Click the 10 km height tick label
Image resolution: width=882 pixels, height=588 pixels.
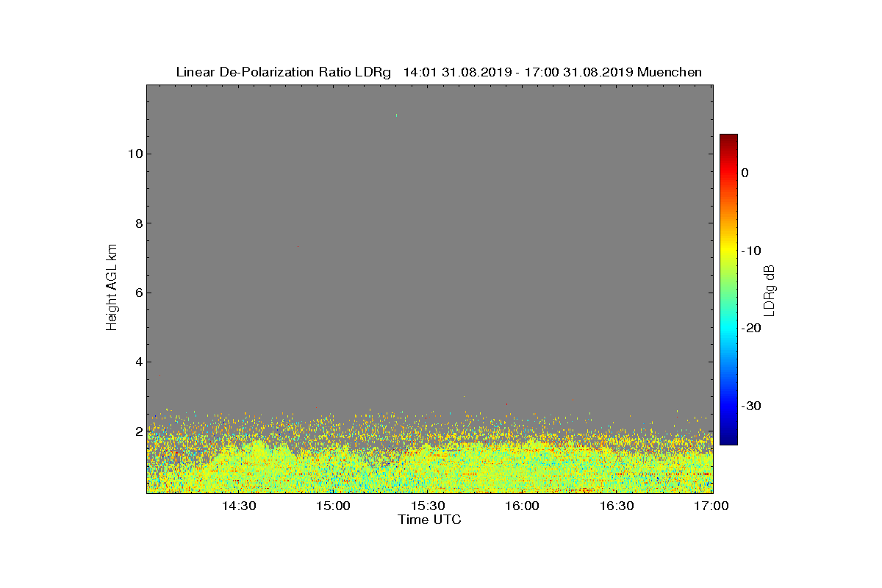[135, 154]
